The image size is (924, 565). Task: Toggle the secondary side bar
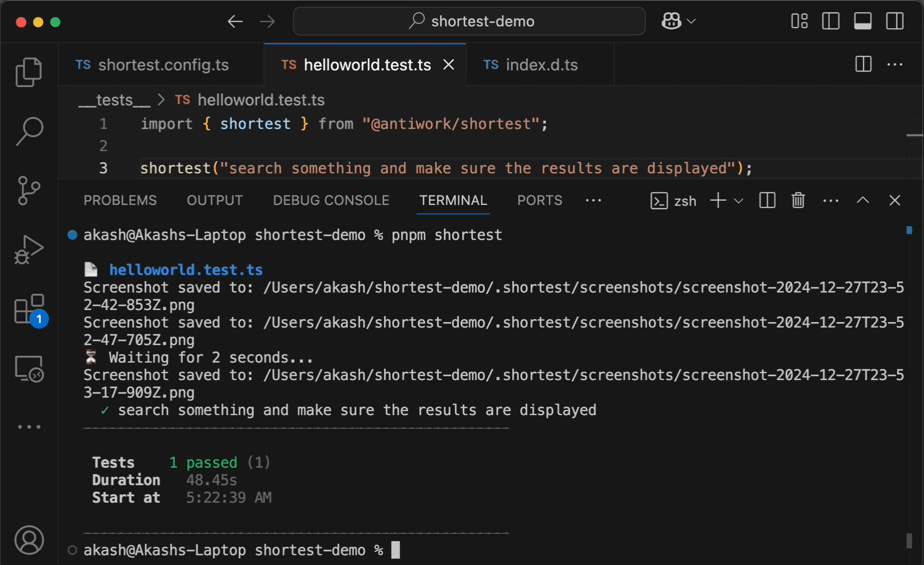[895, 21]
